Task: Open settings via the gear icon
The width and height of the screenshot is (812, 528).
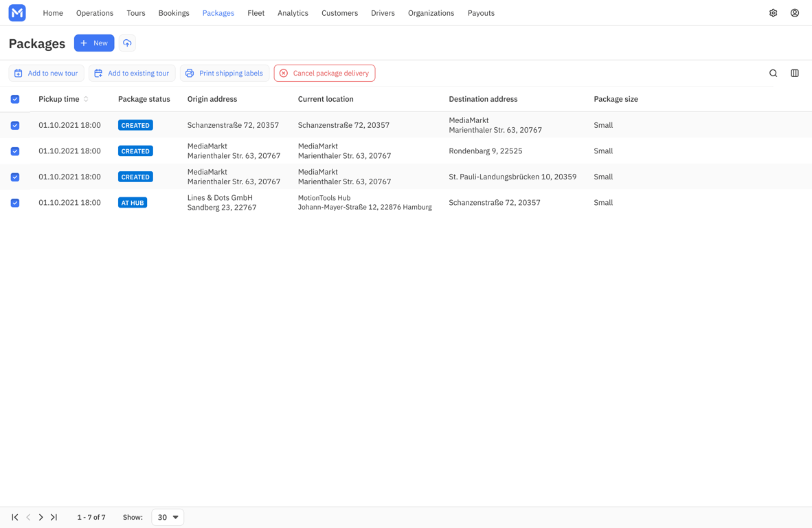Action: tap(773, 13)
